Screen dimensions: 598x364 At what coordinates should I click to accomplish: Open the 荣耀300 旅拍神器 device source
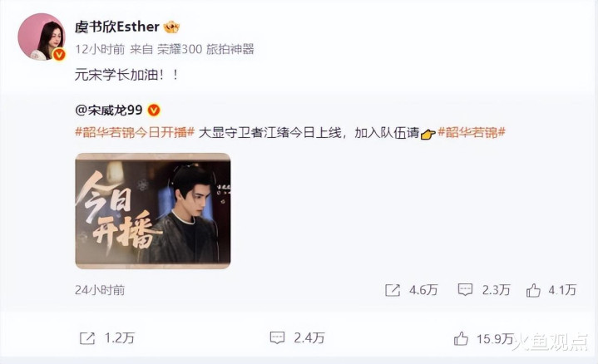point(206,49)
